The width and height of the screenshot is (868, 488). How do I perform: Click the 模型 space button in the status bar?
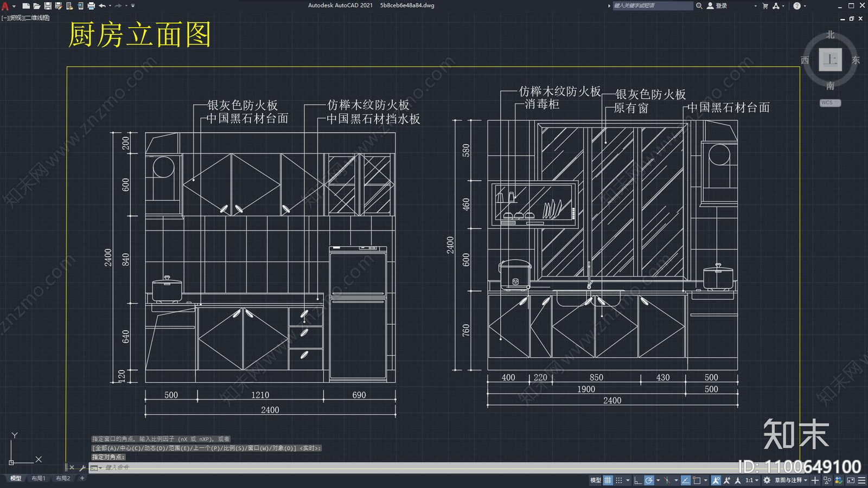596,480
